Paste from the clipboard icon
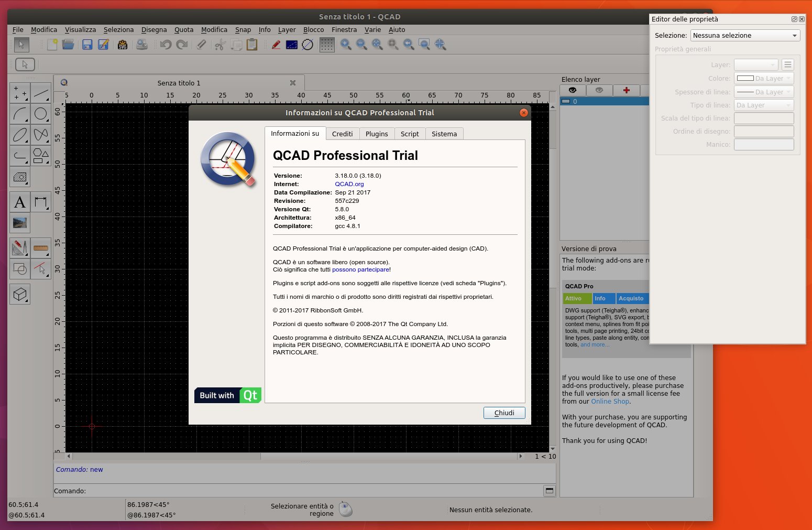Image resolution: width=812 pixels, height=530 pixels. (x=252, y=45)
